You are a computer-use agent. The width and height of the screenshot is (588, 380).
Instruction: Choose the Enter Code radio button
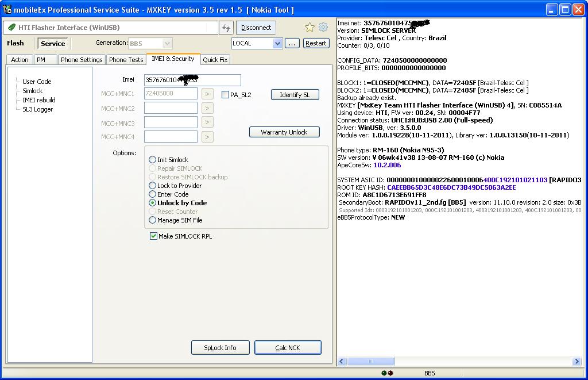point(152,194)
